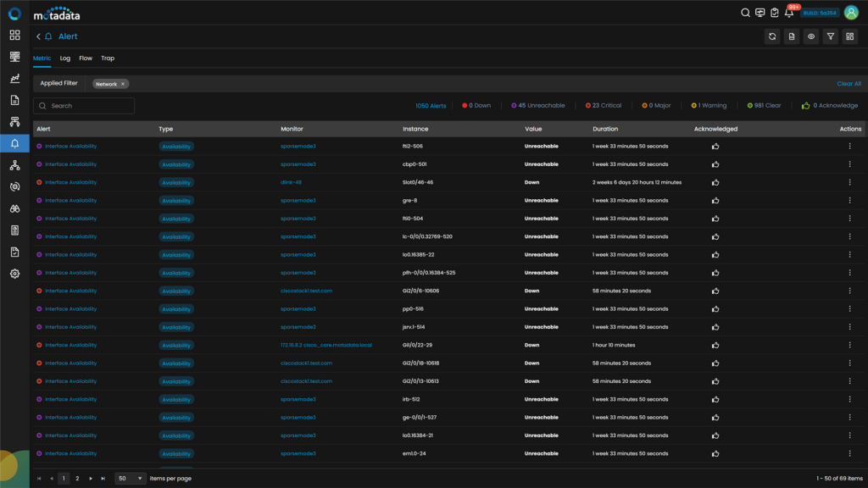Open the topology map icon in the sidebar
The image size is (868, 488).
[x=14, y=166]
